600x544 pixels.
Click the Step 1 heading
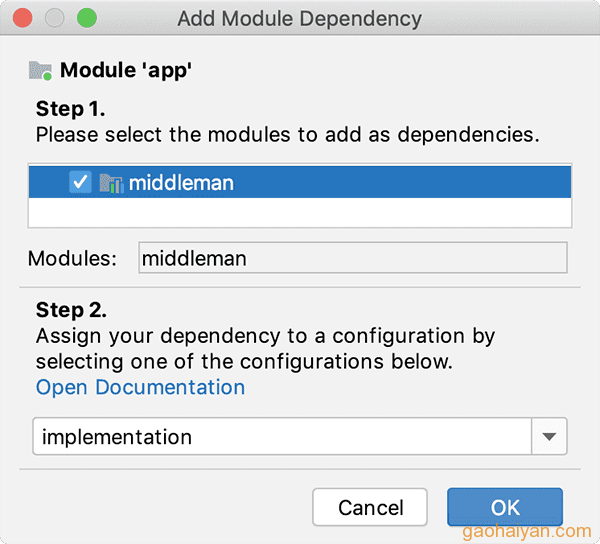tap(70, 109)
